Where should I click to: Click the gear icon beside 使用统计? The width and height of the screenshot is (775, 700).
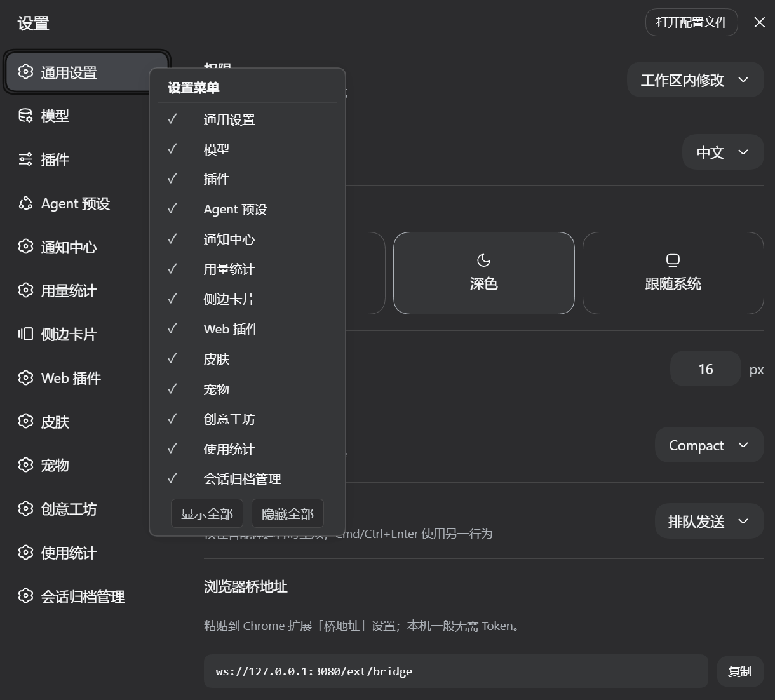coord(25,553)
